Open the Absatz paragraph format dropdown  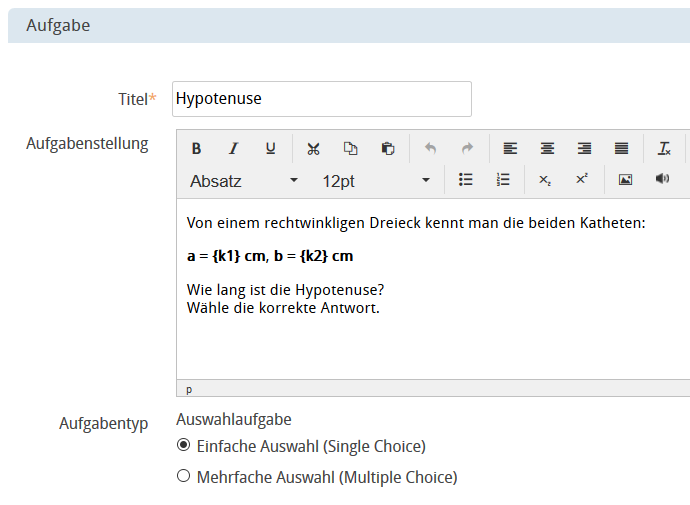click(244, 181)
